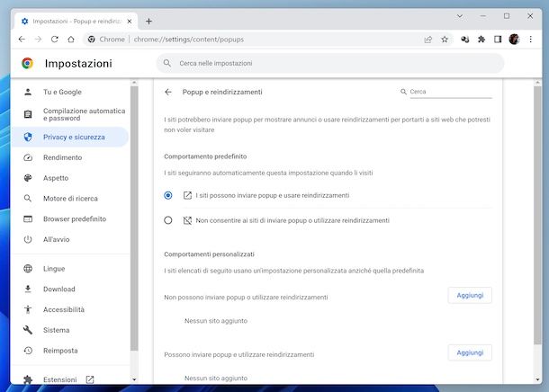Click the sidebar scroll-down arrow
549x392 pixels.
pos(134,379)
